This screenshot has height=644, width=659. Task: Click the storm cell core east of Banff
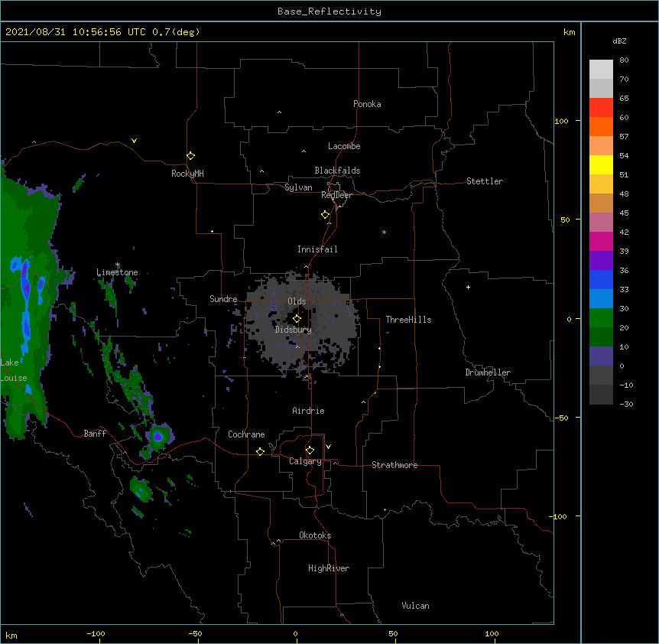click(158, 436)
